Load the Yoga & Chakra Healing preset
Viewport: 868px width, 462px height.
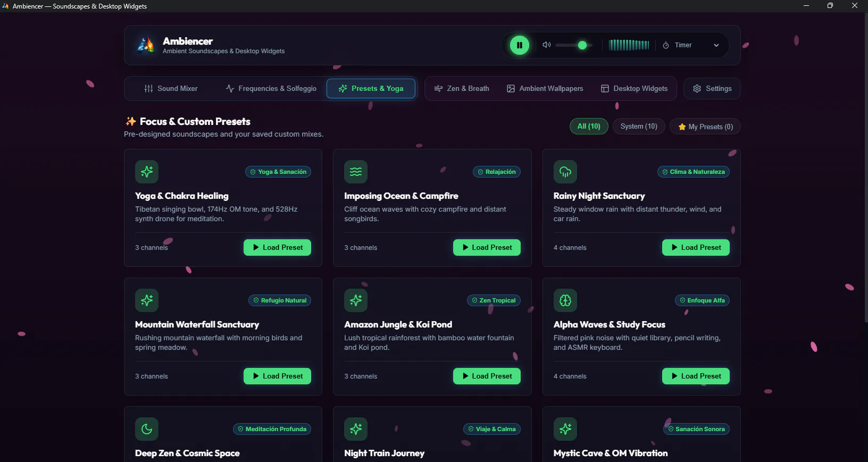[x=277, y=248]
